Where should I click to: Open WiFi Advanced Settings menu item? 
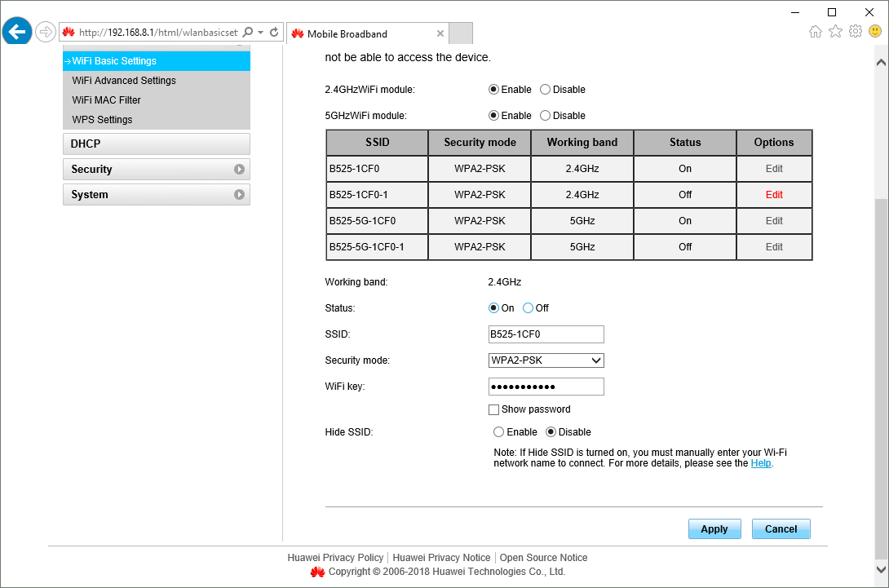[124, 81]
